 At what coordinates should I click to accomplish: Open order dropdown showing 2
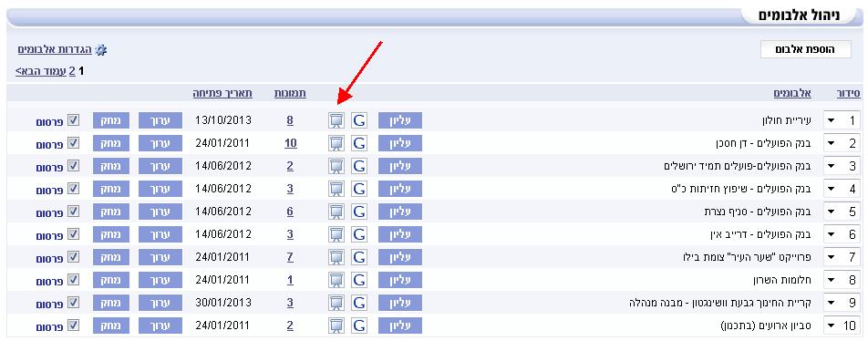pyautogui.click(x=842, y=143)
